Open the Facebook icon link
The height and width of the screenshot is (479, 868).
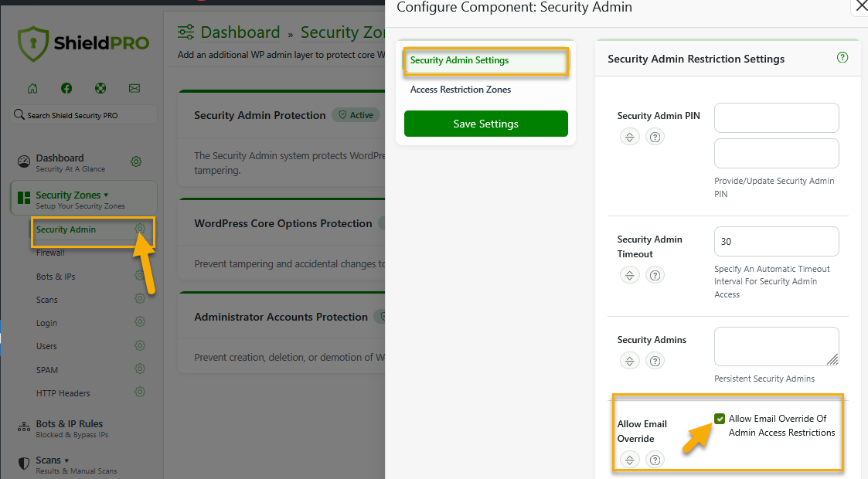(x=66, y=88)
